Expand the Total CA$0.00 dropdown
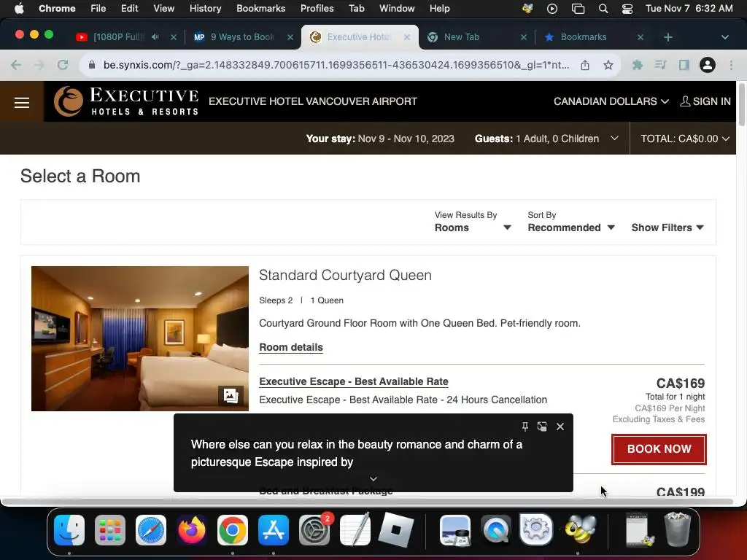Viewport: 747px width, 560px height. tap(684, 139)
